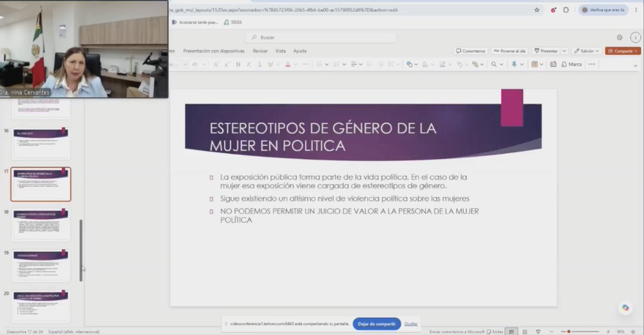Click the slide panel vertical scrollbar
The width and height of the screenshot is (644, 335).
tap(81, 250)
